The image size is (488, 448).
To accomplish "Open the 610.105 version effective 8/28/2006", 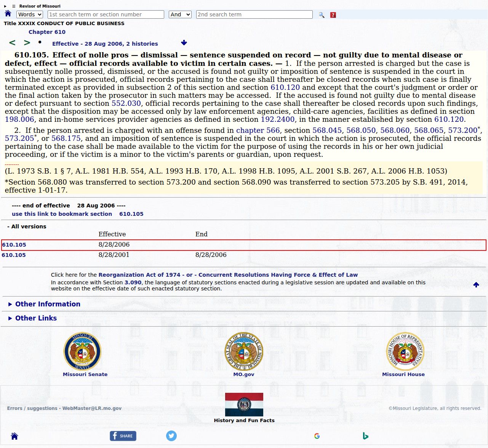I will tap(14, 245).
